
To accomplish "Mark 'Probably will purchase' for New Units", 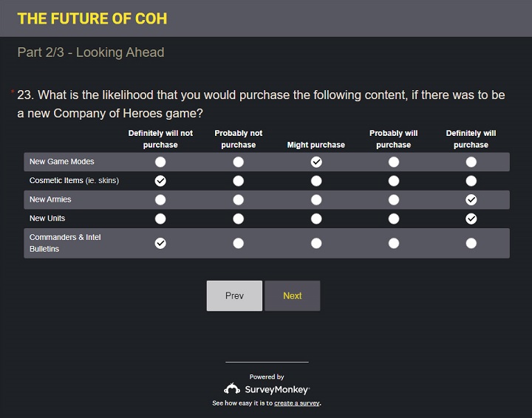I will point(394,219).
